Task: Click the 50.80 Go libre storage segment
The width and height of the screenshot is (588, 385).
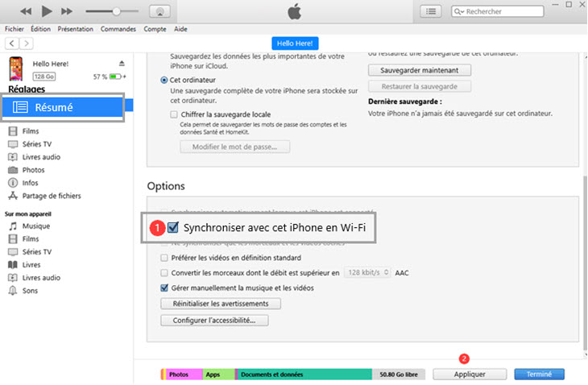Action: point(399,375)
